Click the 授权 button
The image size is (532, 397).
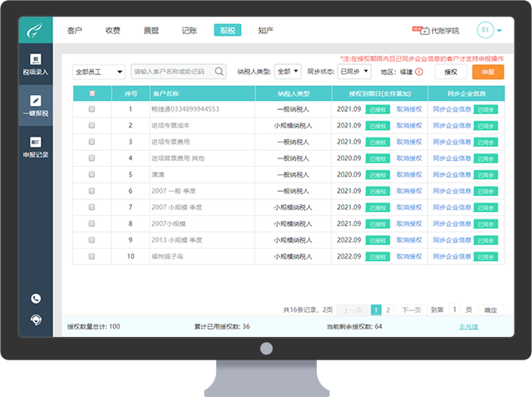pyautogui.click(x=450, y=72)
